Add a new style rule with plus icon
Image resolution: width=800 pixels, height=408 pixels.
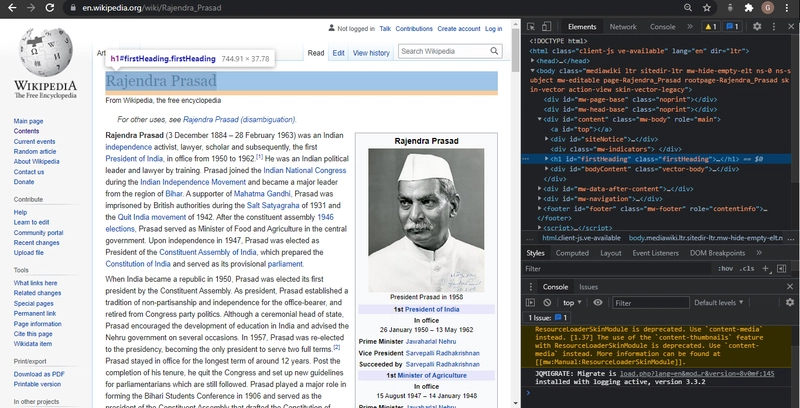tap(765, 268)
